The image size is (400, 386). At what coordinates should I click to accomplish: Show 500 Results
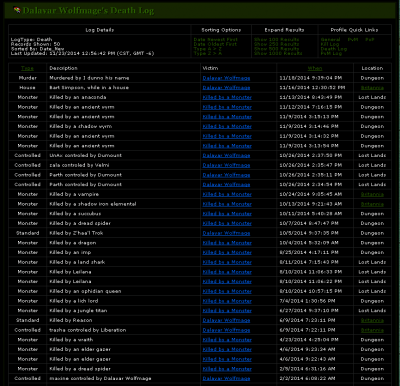coord(276,49)
